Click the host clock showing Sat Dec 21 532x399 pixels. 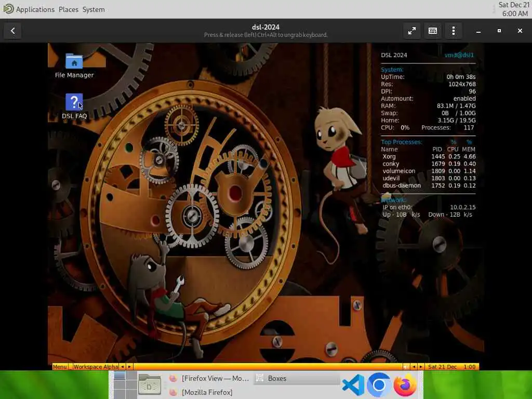[x=514, y=9]
